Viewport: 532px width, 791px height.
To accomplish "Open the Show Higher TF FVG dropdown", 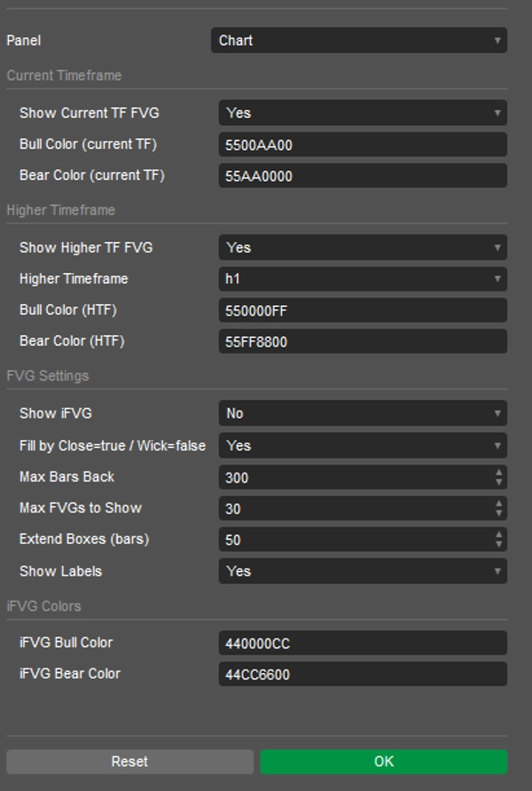I will [x=363, y=247].
